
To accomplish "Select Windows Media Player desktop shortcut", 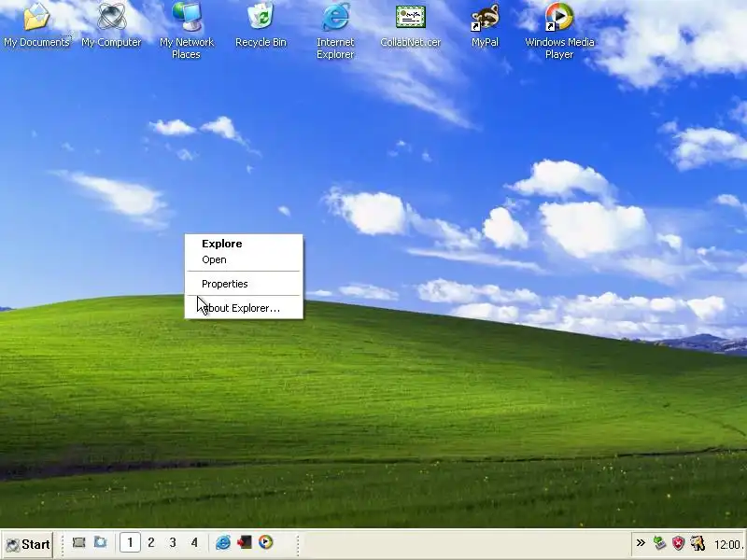I will [559, 30].
